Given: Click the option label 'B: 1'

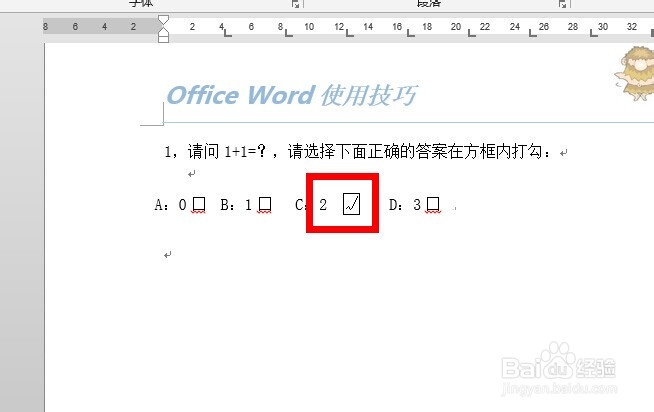Looking at the screenshot, I should (236, 205).
